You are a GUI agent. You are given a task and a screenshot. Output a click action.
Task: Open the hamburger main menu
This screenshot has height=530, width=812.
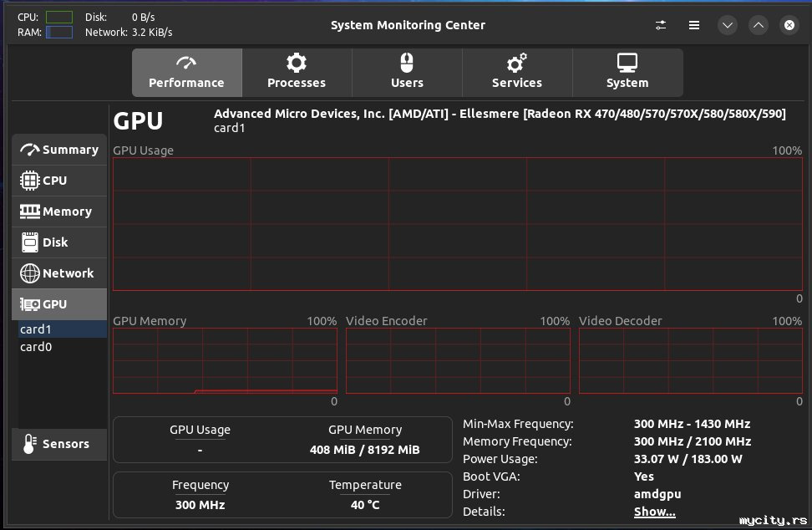(694, 25)
